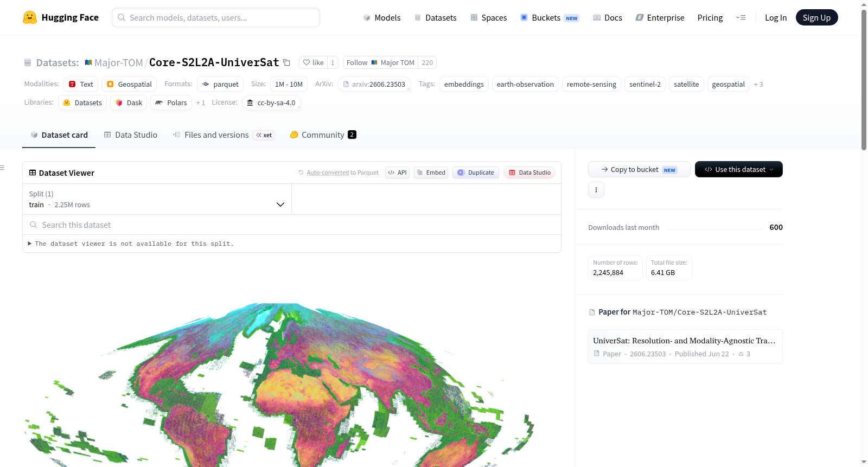Follow the Major TOM organization

380,63
